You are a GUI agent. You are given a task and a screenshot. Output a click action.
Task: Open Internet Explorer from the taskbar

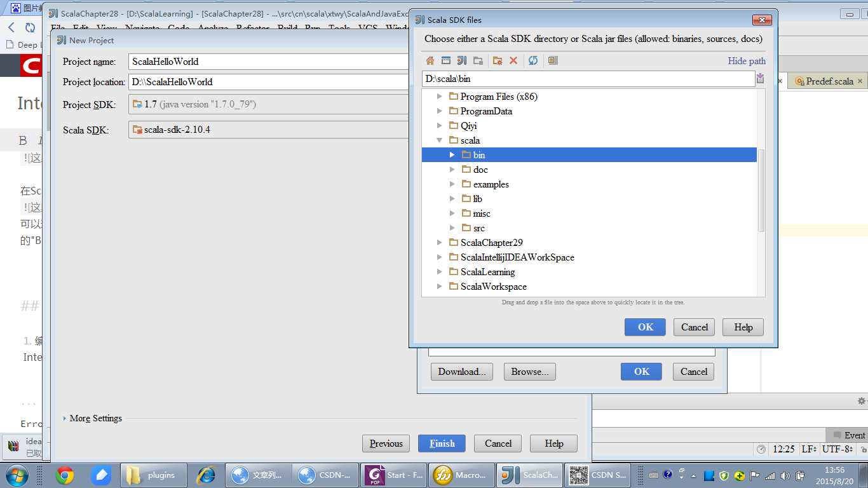tap(206, 475)
